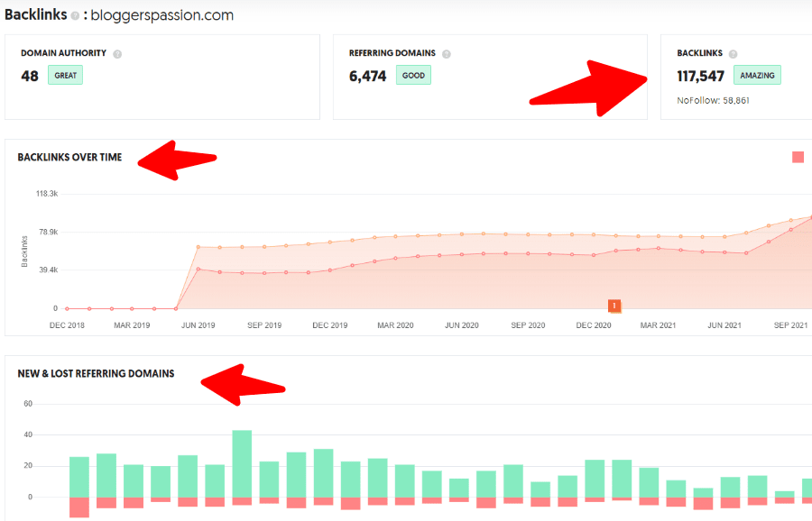
Task: Click the SEP 2021 axis label
Action: (x=790, y=325)
